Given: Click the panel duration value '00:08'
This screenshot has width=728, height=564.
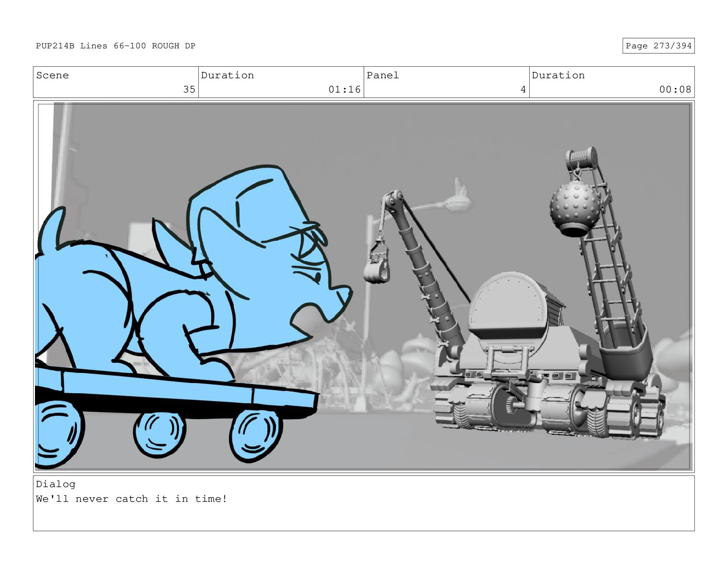Looking at the screenshot, I should [675, 89].
